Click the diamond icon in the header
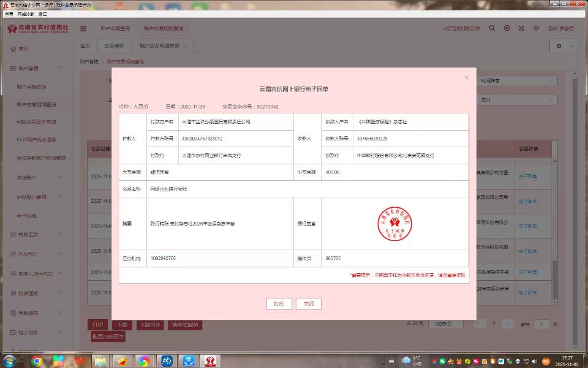 (x=536, y=28)
